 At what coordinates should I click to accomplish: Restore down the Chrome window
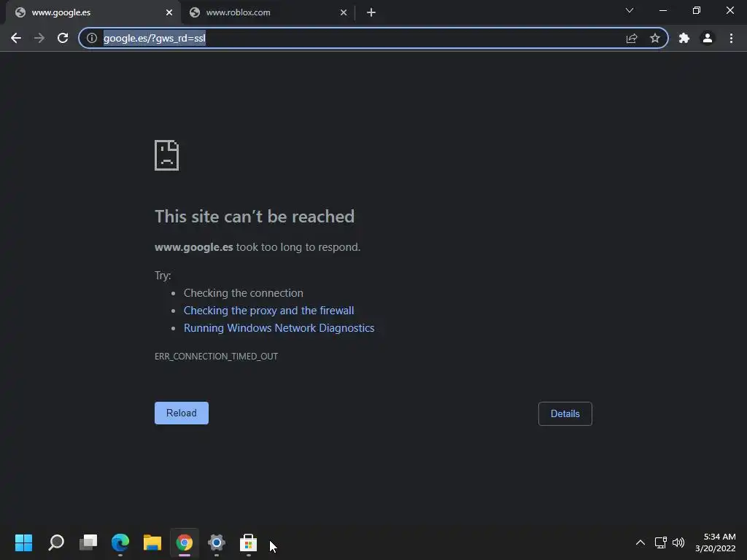(697, 10)
